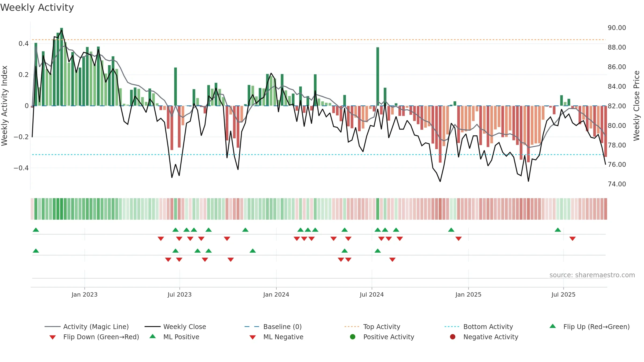The height and width of the screenshot is (362, 644).
Task: Click the first Flip Up triangle of the July 2024 group
Action: pyautogui.click(x=378, y=230)
